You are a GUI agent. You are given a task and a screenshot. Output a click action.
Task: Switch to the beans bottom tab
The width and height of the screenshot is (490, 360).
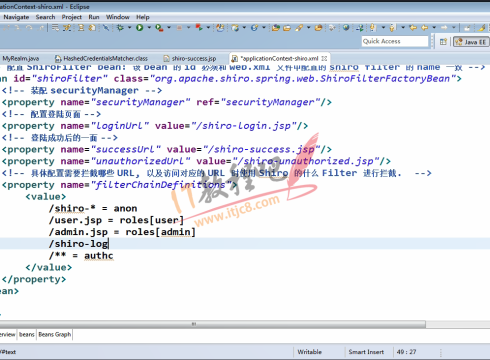coord(27,334)
